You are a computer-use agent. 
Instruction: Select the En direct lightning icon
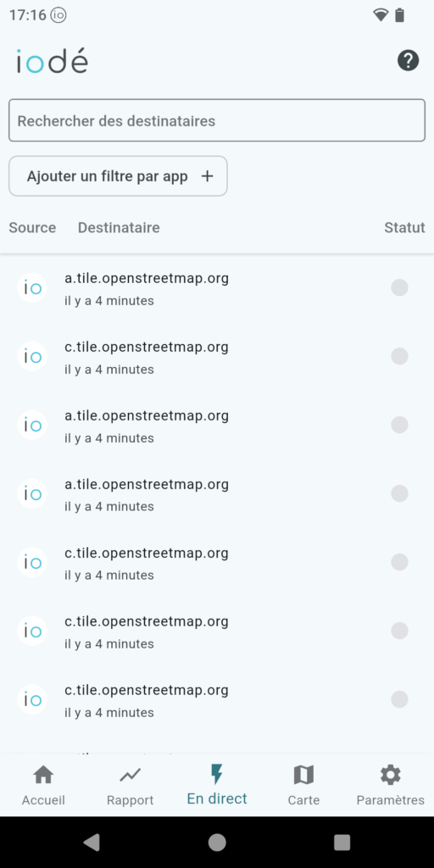pyautogui.click(x=217, y=775)
